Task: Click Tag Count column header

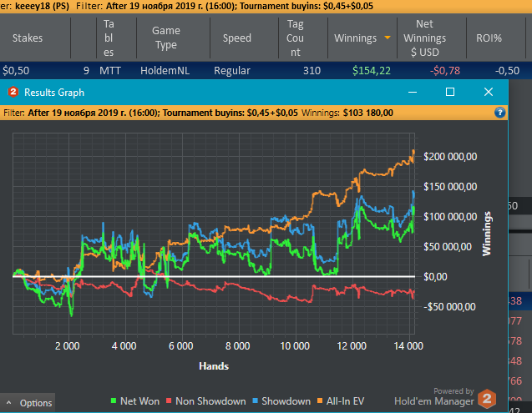Action: coord(295,38)
